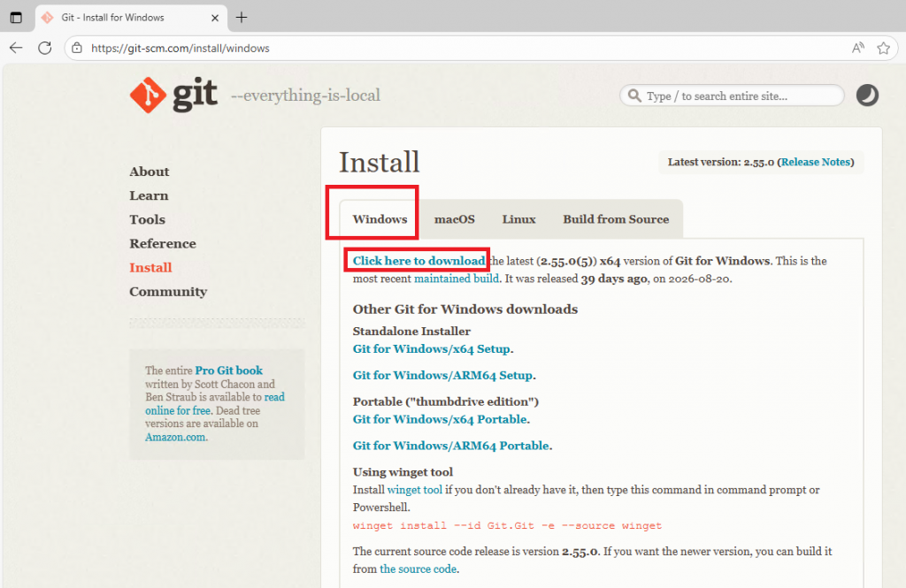Open Reference in sidebar
The image size is (906, 588).
coord(163,244)
